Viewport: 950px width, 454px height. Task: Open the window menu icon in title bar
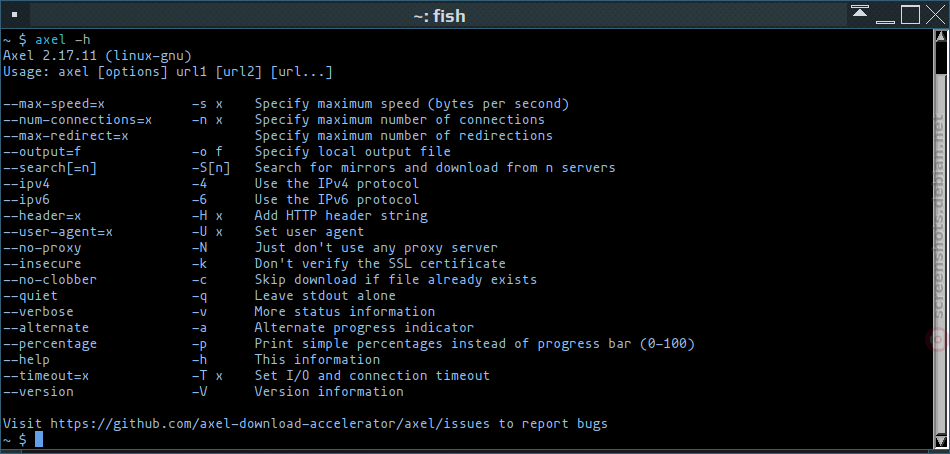(15, 14)
